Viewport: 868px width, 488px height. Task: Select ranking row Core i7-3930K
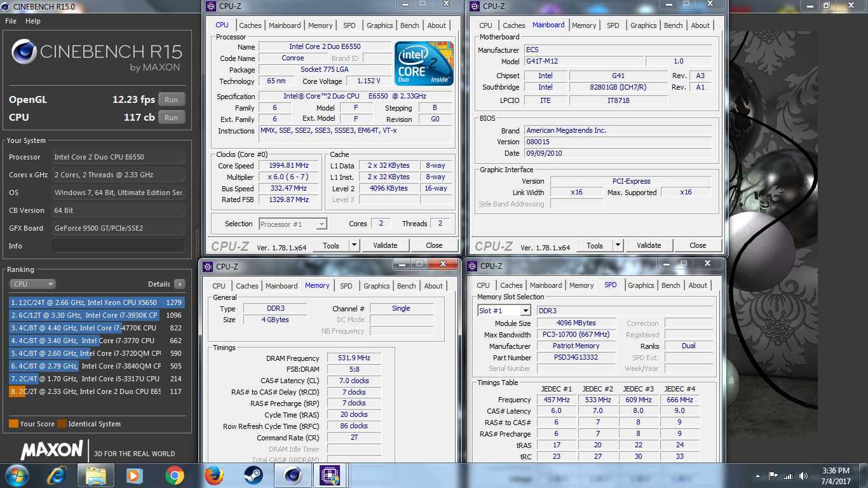click(97, 315)
